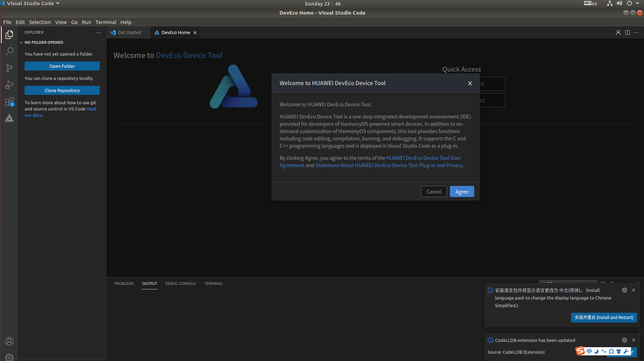Open HUAWEI DevEco Device Tool User Agreement link
The image size is (644, 361).
click(x=424, y=158)
